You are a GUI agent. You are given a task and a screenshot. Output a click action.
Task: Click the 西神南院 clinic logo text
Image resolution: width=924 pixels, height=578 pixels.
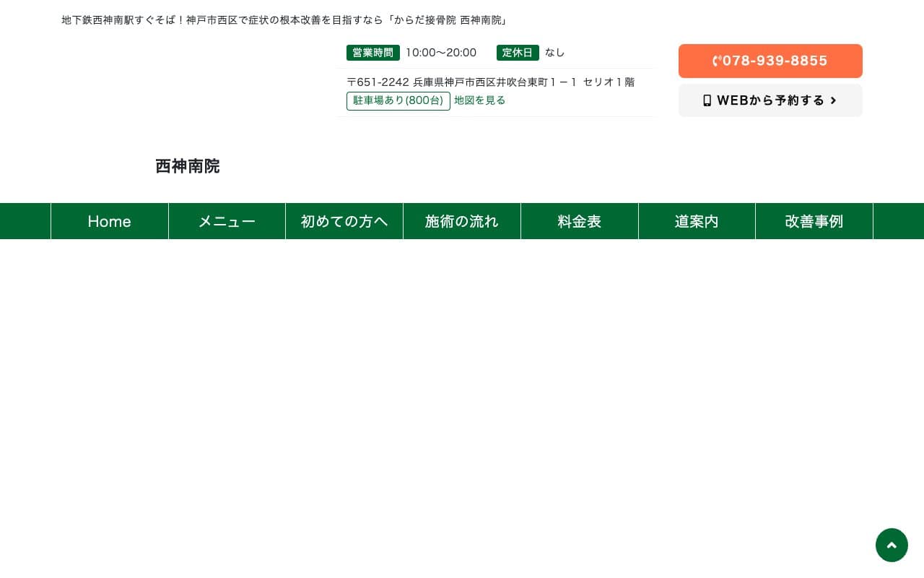coord(187,166)
